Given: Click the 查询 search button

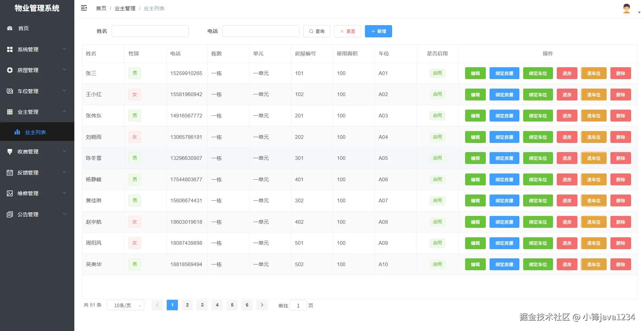Looking at the screenshot, I should 317,31.
